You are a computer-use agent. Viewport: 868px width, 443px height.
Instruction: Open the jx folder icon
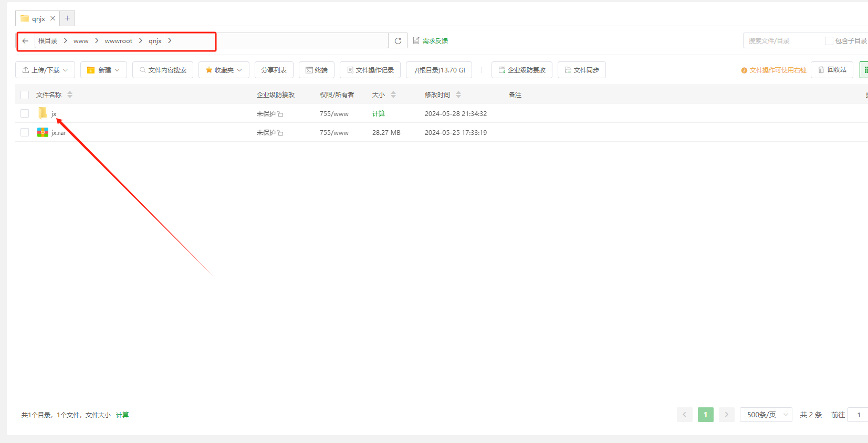[x=43, y=113]
